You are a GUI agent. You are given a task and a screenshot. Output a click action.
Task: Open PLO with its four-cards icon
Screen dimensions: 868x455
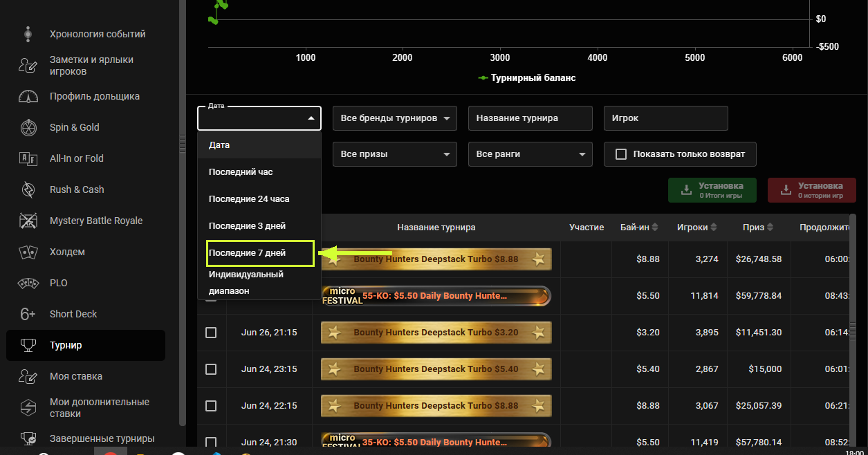tap(28, 283)
